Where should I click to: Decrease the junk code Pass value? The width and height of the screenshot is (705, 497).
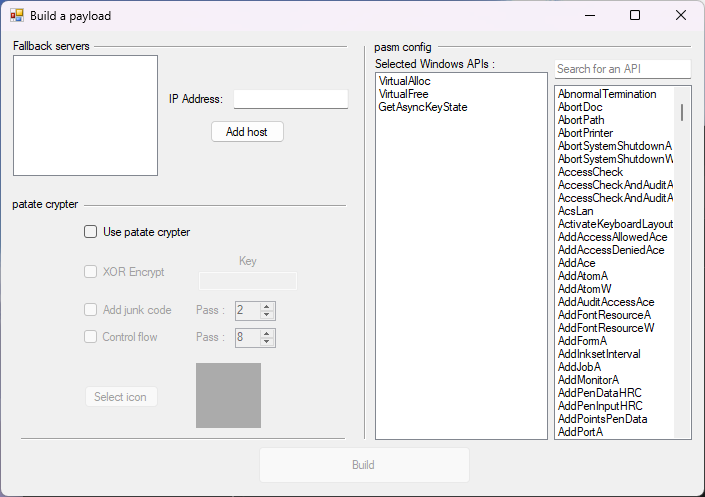tap(267, 315)
